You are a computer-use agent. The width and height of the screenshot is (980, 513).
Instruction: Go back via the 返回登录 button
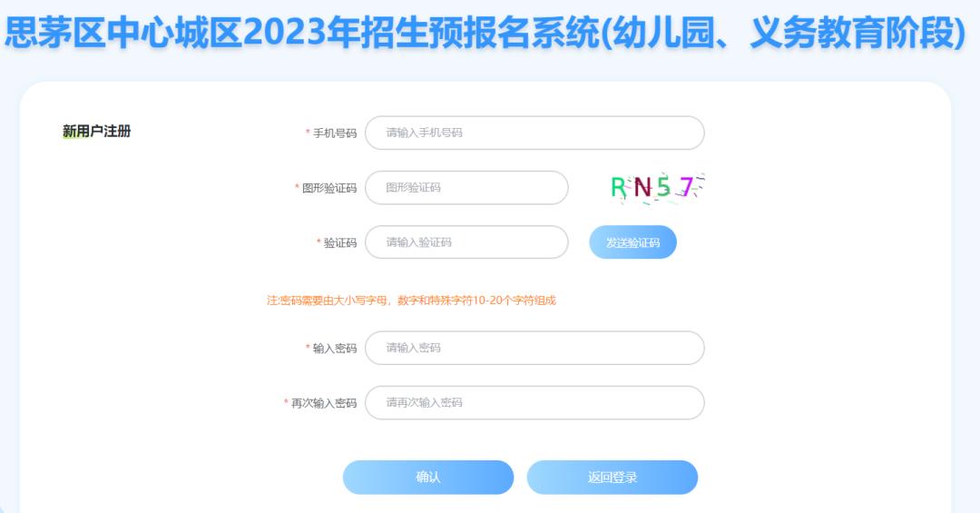tap(612, 478)
